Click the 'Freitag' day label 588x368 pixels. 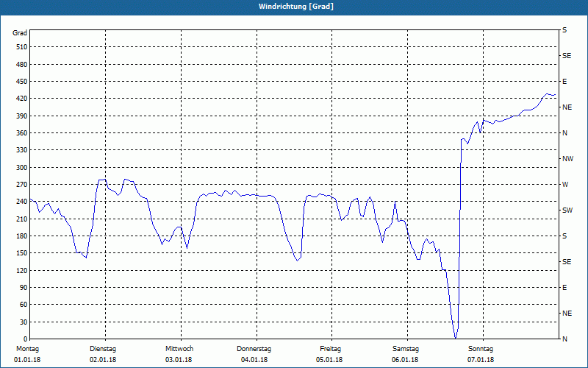pos(330,349)
